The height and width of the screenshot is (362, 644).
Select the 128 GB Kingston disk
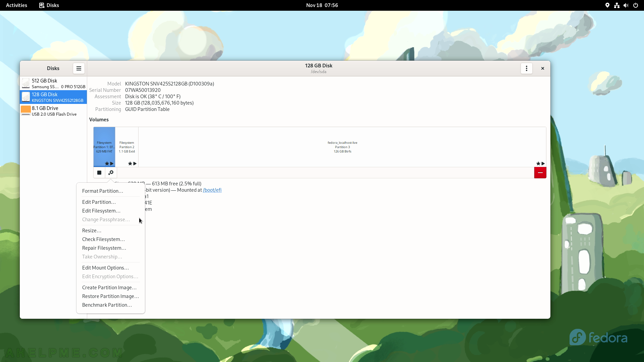(x=53, y=97)
